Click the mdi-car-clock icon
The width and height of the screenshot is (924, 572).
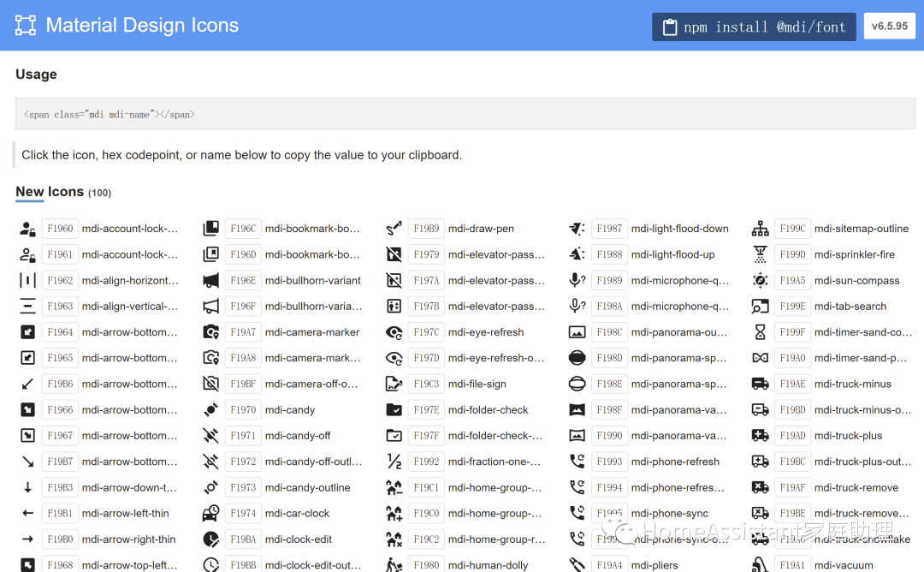pyautogui.click(x=211, y=514)
